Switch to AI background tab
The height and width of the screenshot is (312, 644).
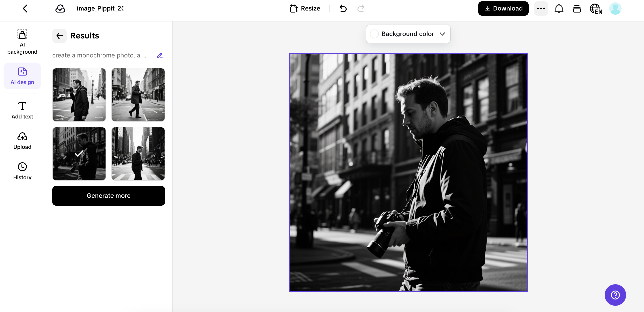(22, 42)
